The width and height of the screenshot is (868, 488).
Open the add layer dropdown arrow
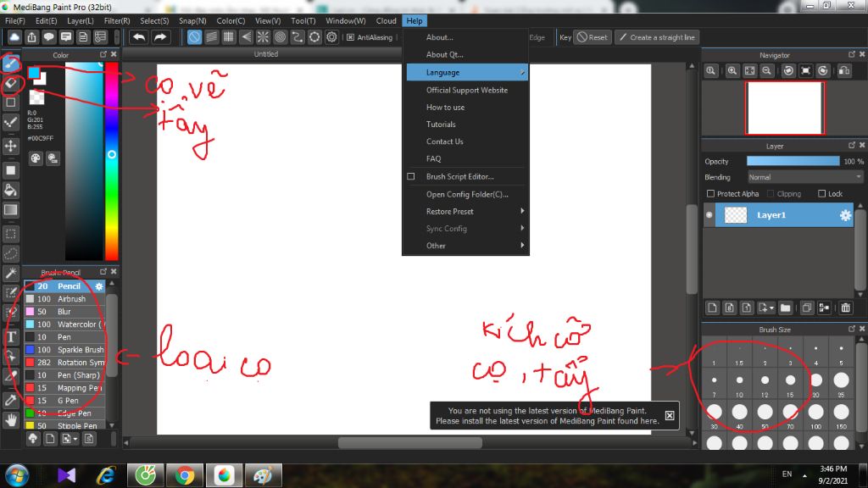coord(771,308)
